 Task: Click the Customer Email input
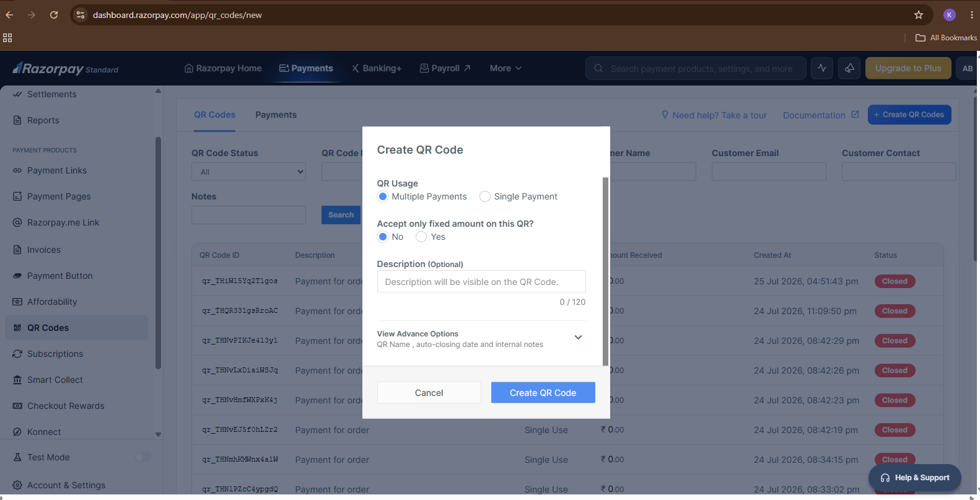point(769,172)
